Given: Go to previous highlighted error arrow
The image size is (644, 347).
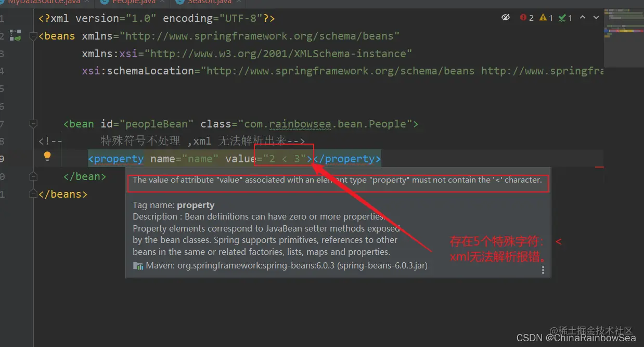Looking at the screenshot, I should [583, 18].
